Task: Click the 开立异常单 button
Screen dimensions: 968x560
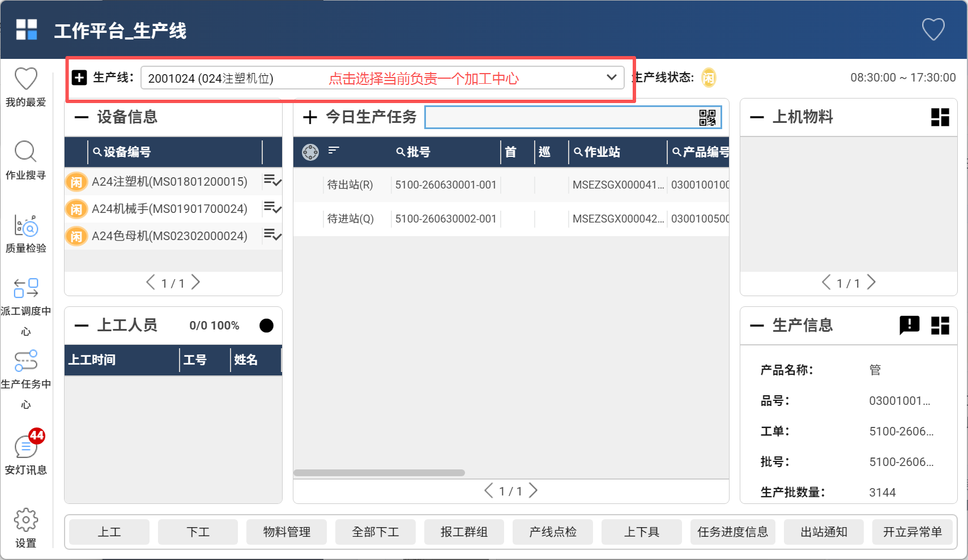Action: pyautogui.click(x=912, y=532)
